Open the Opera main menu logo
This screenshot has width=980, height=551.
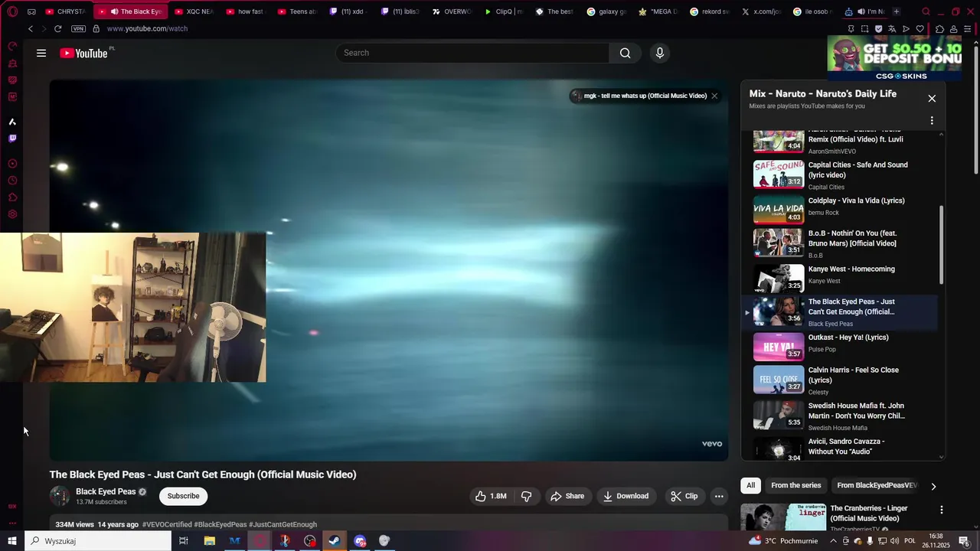pyautogui.click(x=11, y=11)
